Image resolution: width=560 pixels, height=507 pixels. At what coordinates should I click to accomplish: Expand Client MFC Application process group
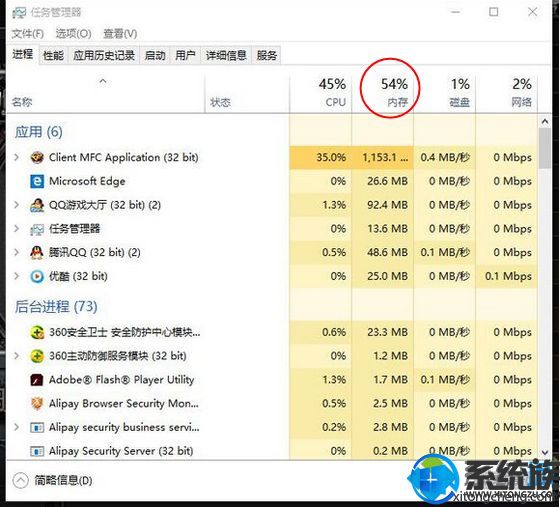(16, 157)
